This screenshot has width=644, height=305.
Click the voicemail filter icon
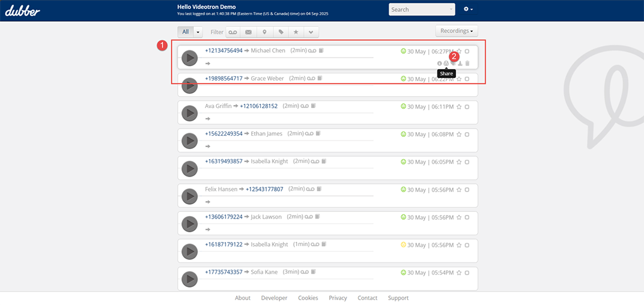[232, 32]
